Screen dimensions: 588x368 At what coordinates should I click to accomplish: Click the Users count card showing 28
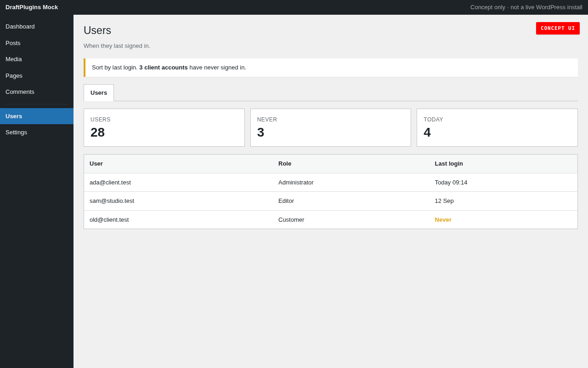(x=164, y=128)
